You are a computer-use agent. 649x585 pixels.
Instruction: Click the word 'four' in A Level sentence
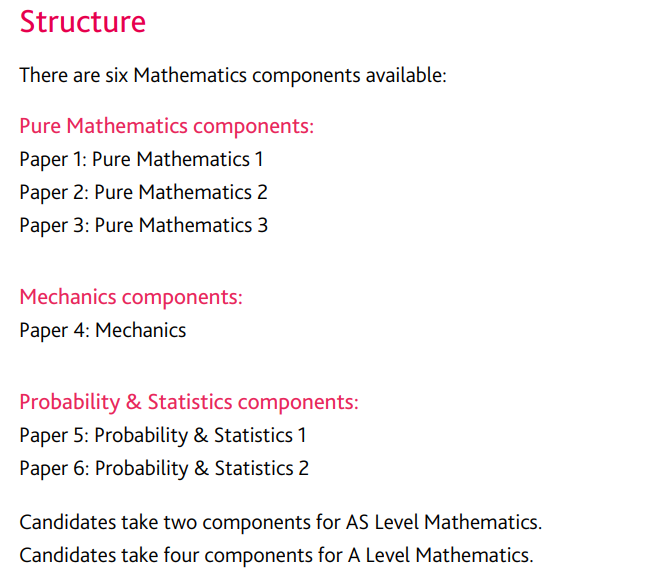click(x=181, y=555)
